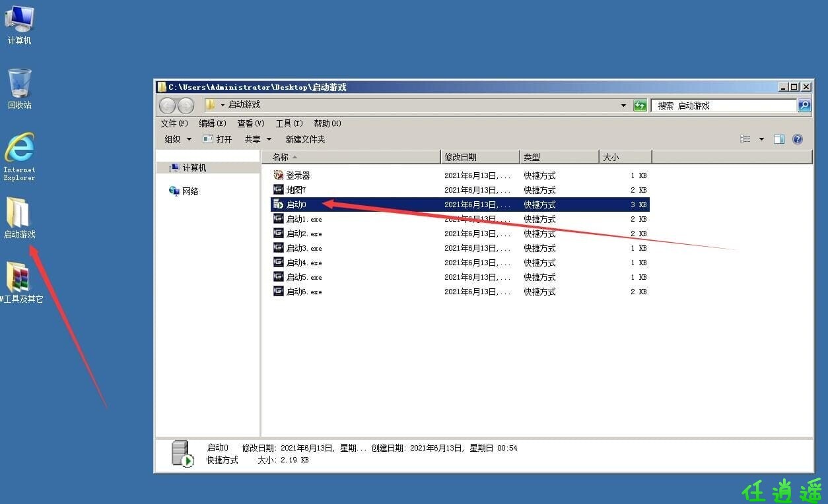Click the 新建文件夹 button
The width and height of the screenshot is (828, 504).
tap(305, 139)
